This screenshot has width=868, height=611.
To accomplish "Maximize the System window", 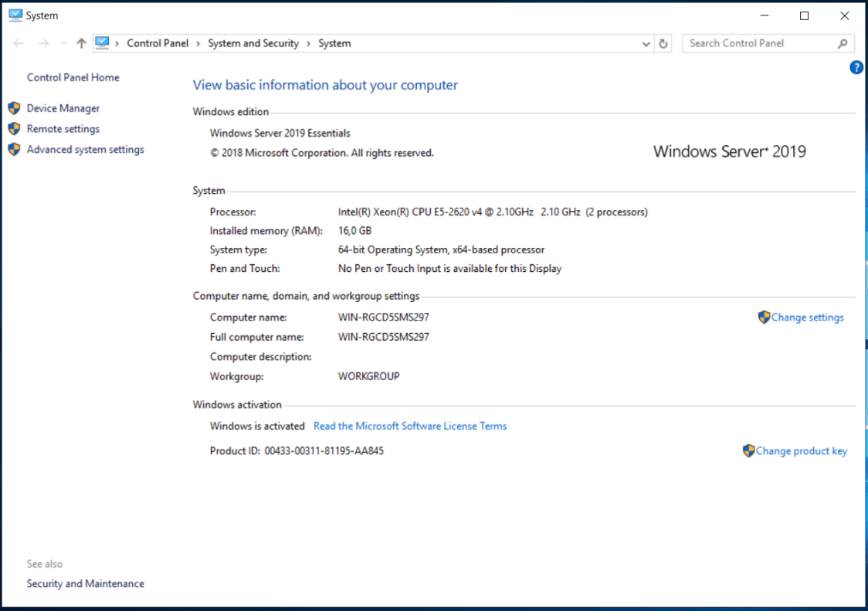I will pos(805,15).
